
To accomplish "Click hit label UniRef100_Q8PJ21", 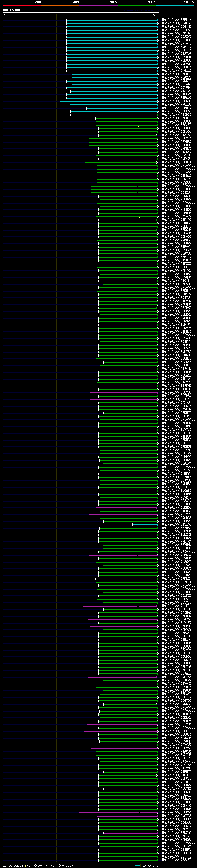I will click(177, 846).
